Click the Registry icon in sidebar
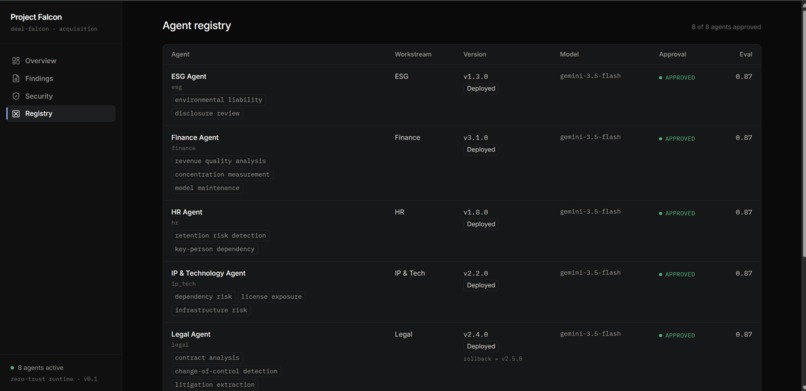806x391 pixels. pyautogui.click(x=16, y=114)
